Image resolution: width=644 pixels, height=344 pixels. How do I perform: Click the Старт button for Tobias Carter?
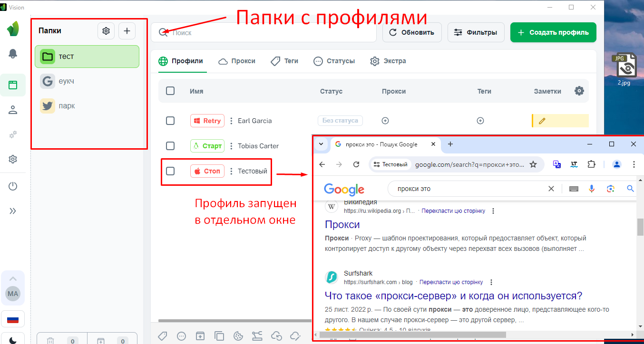point(207,145)
